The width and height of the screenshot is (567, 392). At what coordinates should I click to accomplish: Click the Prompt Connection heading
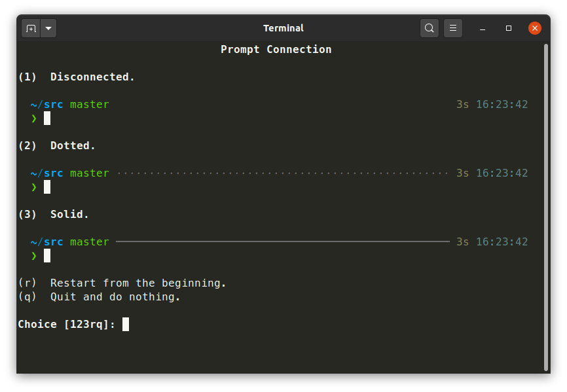click(x=276, y=49)
